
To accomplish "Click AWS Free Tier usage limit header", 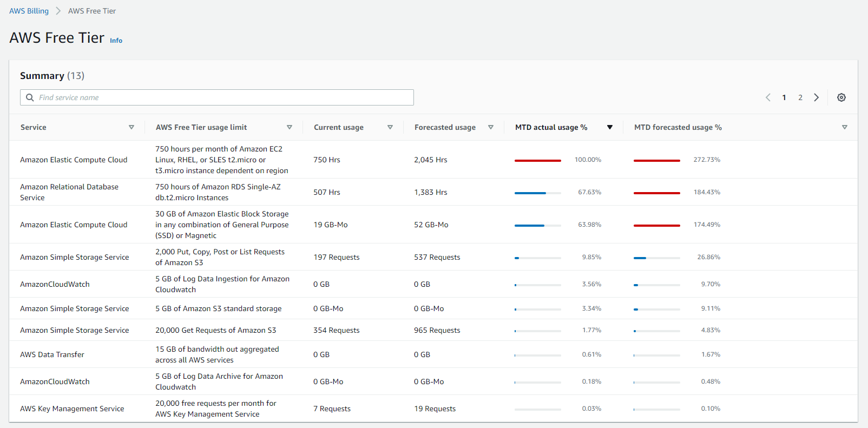I will point(201,127).
